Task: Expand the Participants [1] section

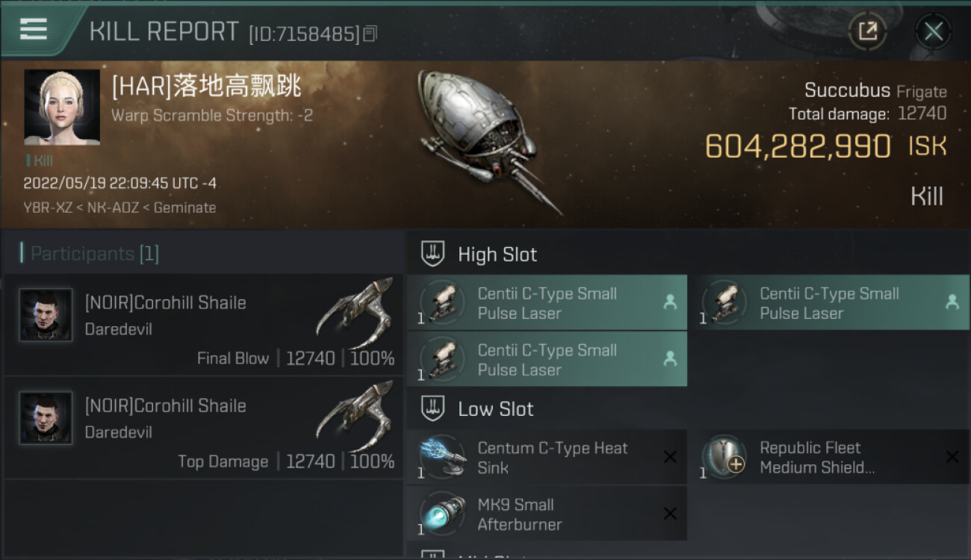Action: tap(94, 254)
